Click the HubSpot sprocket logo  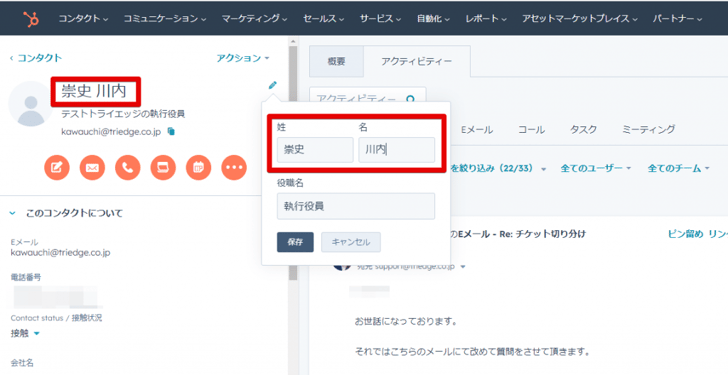(32, 19)
